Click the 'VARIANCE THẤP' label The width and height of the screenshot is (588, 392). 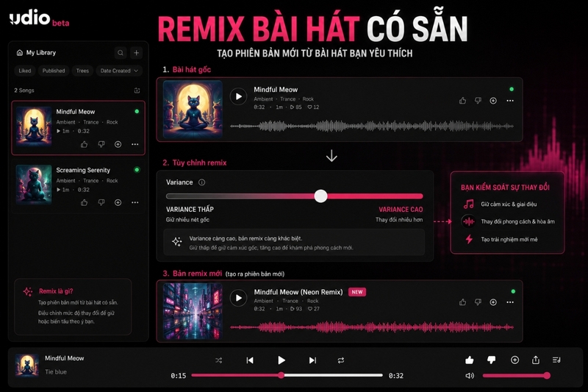click(x=190, y=210)
